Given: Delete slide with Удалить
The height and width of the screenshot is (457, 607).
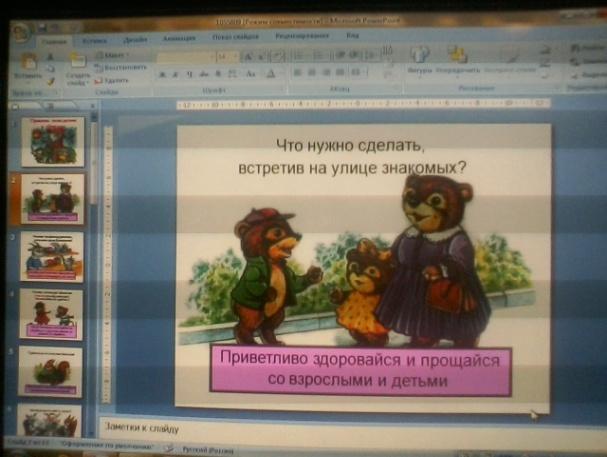Looking at the screenshot, I should (111, 80).
